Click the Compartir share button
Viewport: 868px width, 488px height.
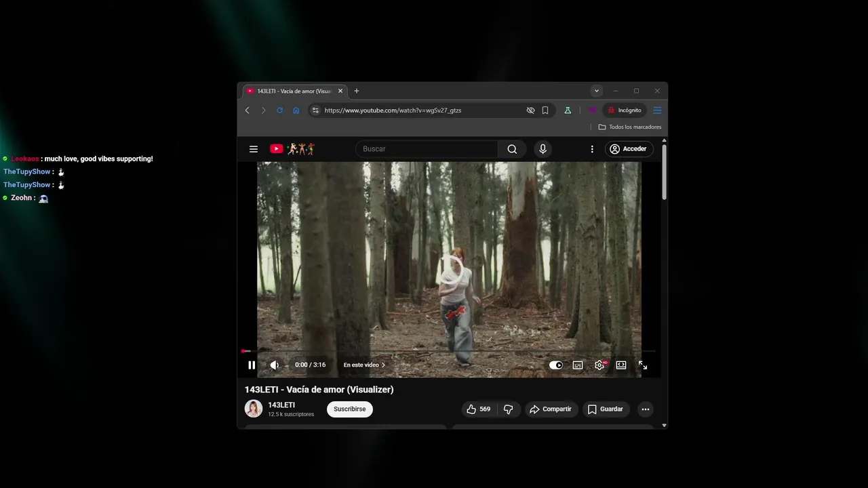click(x=551, y=409)
